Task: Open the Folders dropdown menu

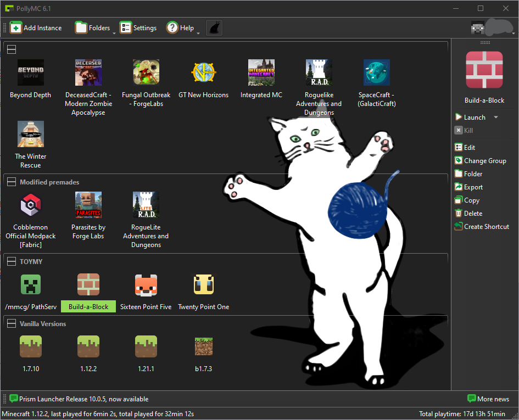Action: [x=114, y=33]
